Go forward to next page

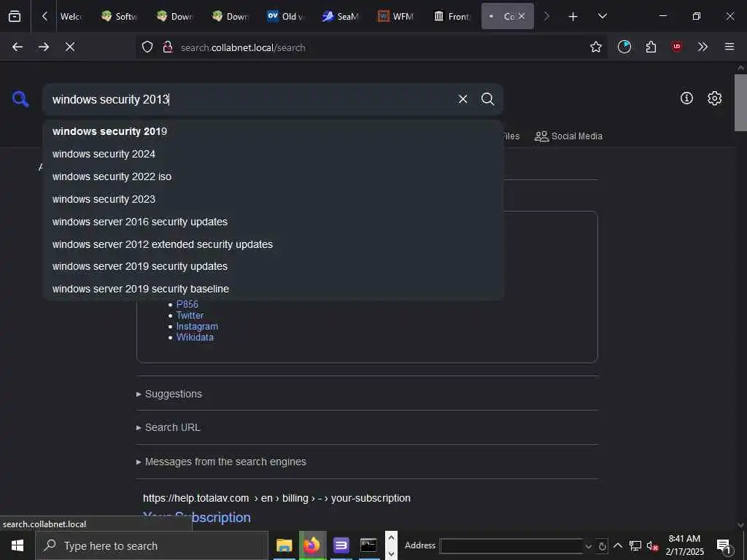pos(43,47)
